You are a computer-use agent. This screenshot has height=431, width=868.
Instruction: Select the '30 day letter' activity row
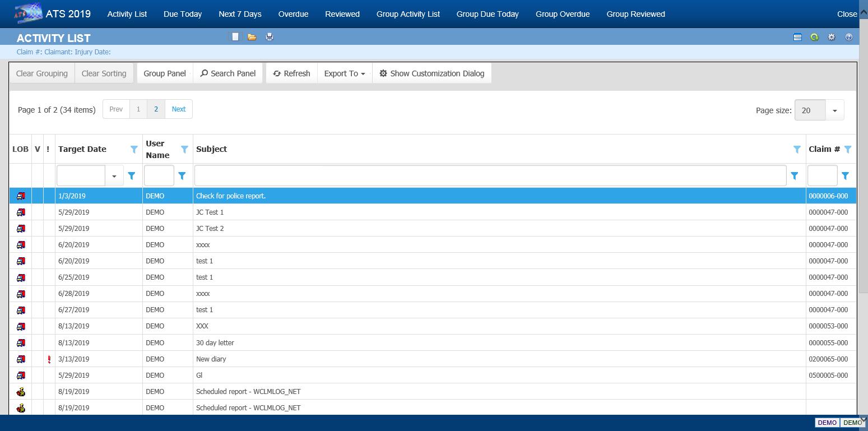point(215,343)
